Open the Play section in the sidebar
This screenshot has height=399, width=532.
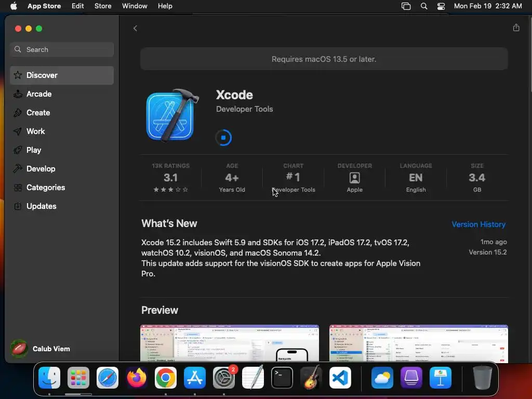[x=62, y=150]
